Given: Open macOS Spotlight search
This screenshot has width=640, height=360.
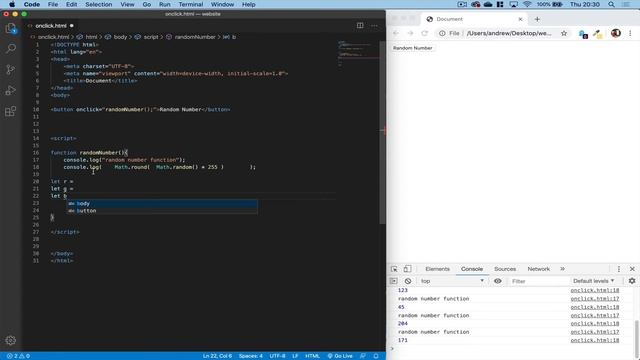Looking at the screenshot, I should [x=611, y=4].
